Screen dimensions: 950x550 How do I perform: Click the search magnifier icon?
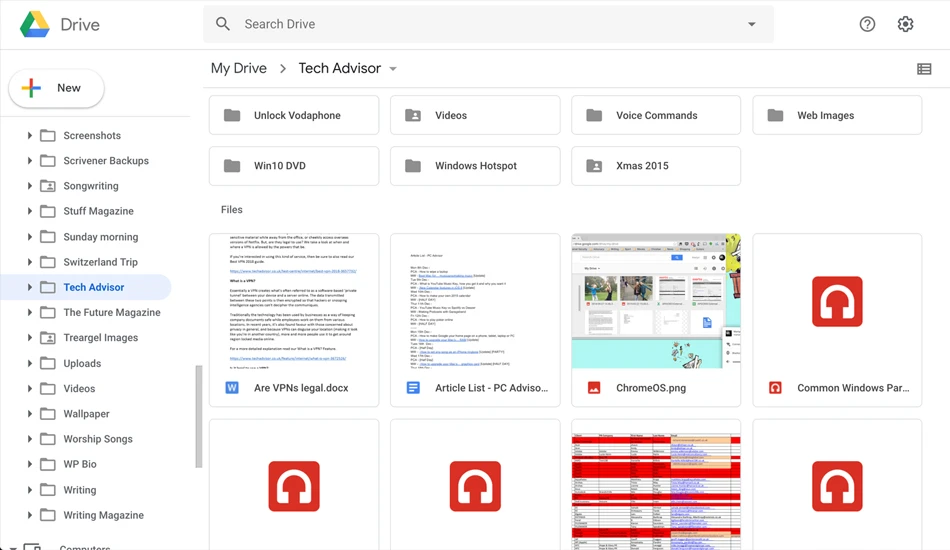[x=223, y=24]
